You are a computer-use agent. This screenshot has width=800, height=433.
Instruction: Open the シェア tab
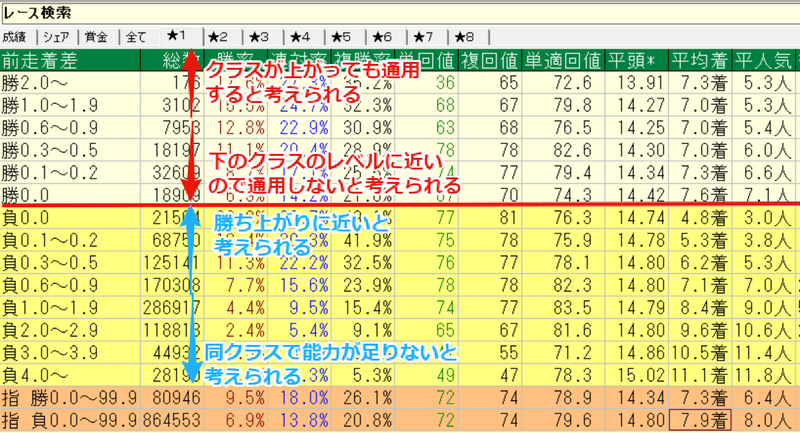57,37
